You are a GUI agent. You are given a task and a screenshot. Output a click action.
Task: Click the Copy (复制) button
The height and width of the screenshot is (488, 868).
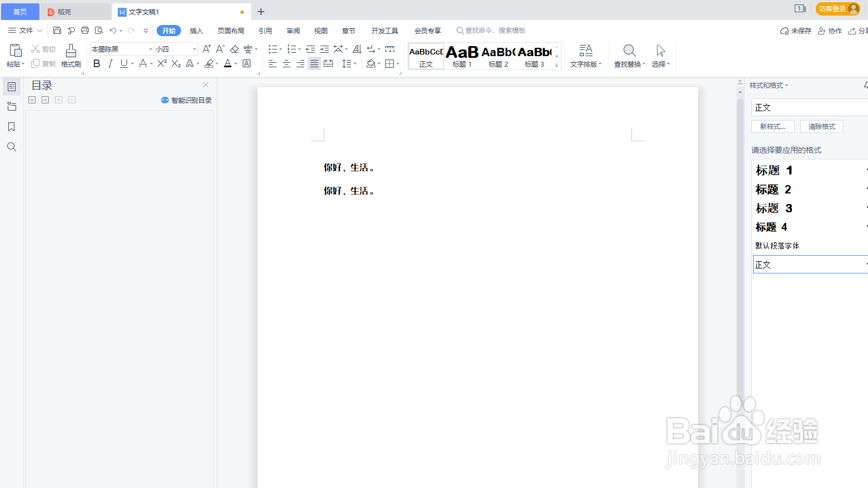click(x=43, y=63)
